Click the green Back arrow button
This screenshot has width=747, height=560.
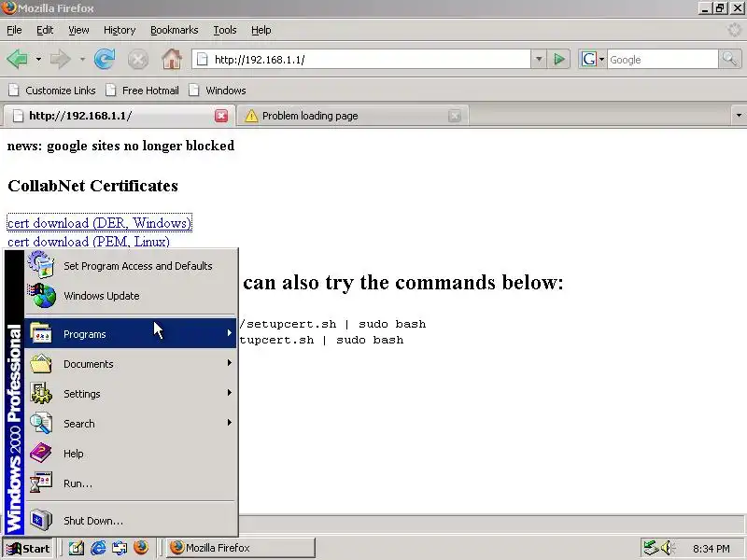(18, 60)
